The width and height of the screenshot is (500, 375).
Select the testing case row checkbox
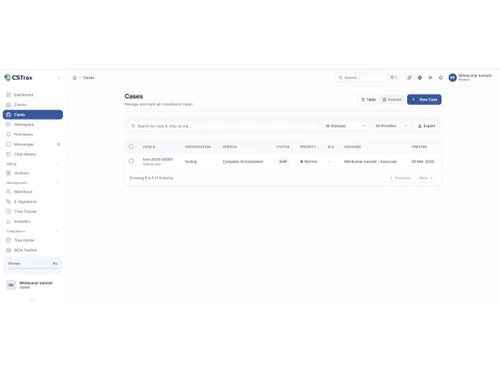131,161
